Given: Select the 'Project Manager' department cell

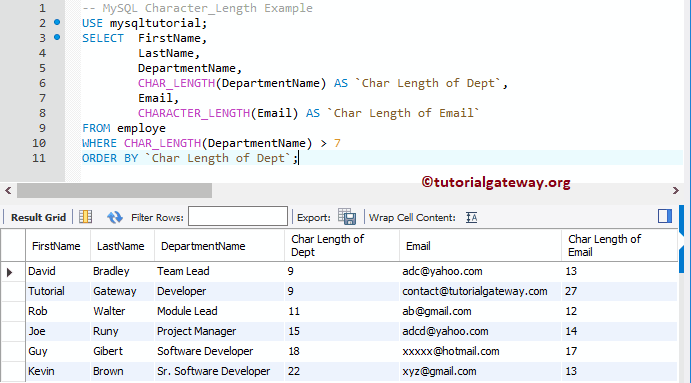Looking at the screenshot, I should 219,331.
